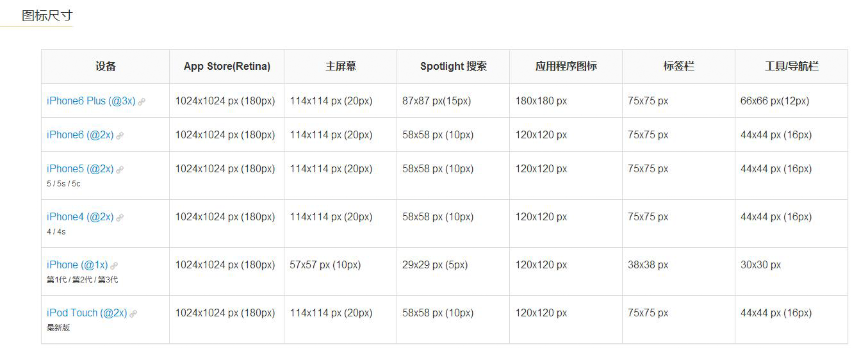Open the iPhone6 (@2x) device link
The width and height of the screenshot is (868, 358).
click(80, 135)
